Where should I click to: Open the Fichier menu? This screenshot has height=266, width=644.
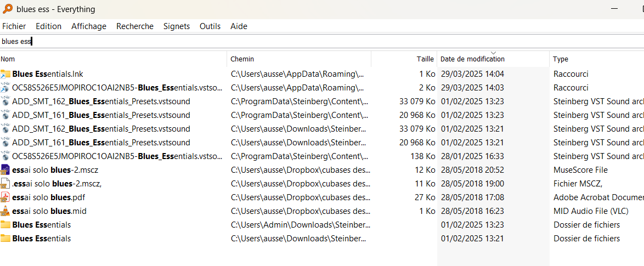(14, 26)
